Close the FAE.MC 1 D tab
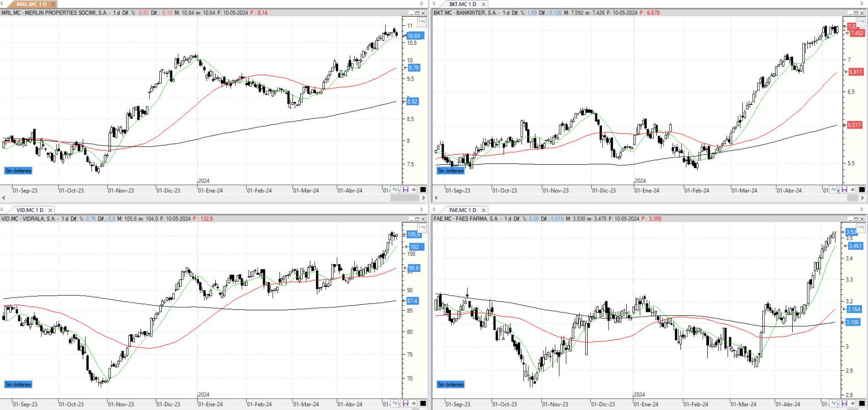868x410 pixels. click(x=483, y=210)
